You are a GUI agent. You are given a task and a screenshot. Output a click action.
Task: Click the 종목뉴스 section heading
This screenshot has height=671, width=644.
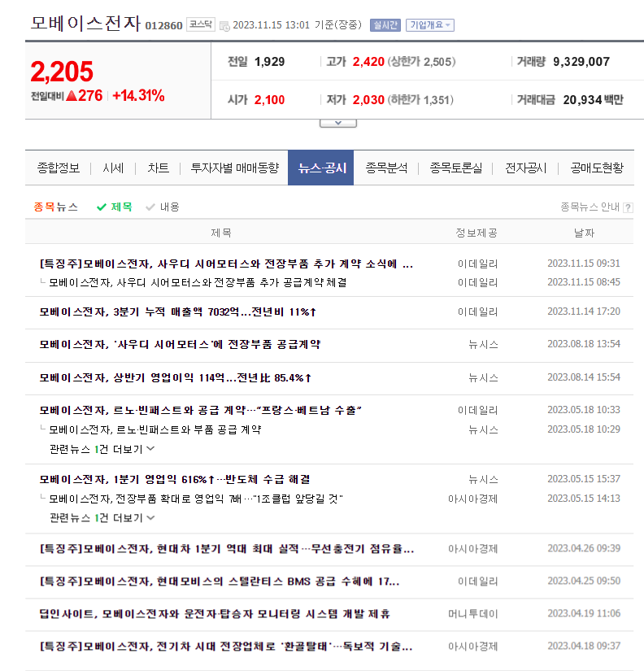[55, 207]
